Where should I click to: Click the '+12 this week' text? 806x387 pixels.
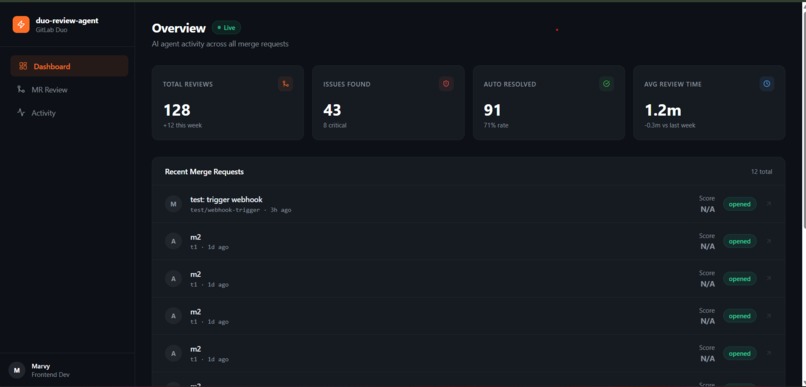click(182, 125)
